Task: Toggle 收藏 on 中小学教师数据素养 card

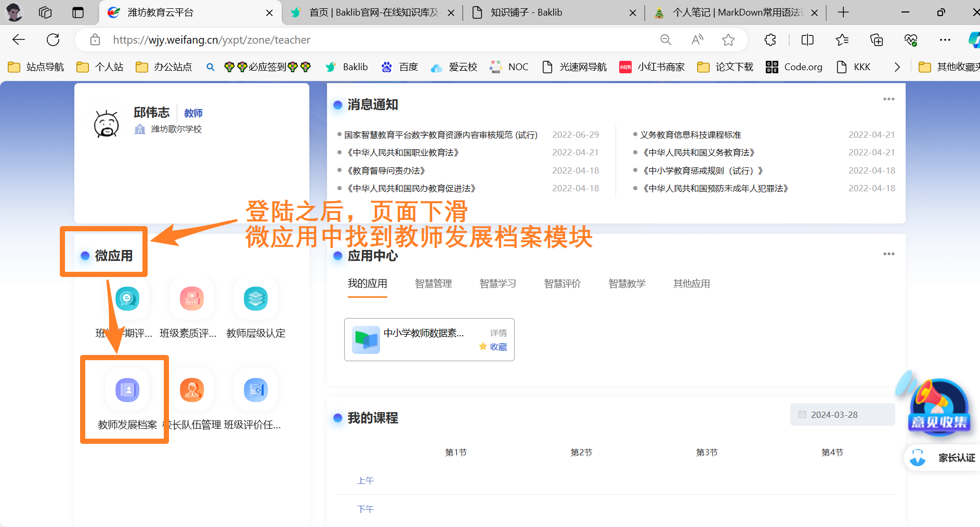Action: point(493,347)
